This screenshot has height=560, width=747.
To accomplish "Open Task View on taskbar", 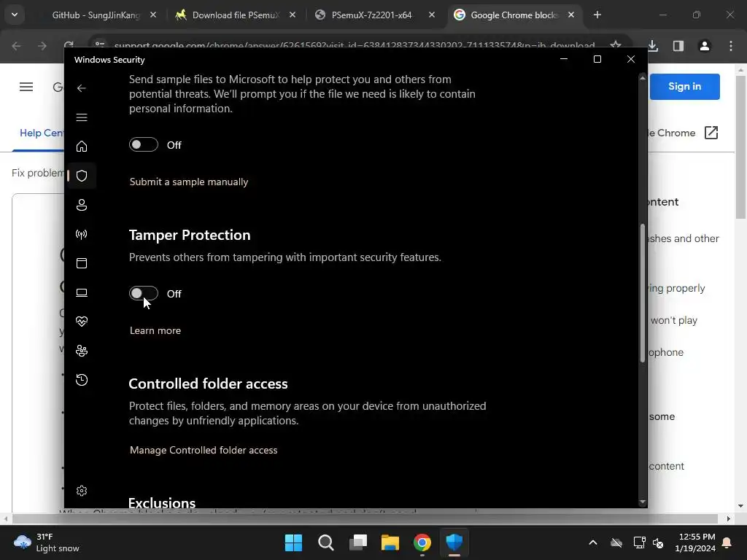I will (358, 542).
